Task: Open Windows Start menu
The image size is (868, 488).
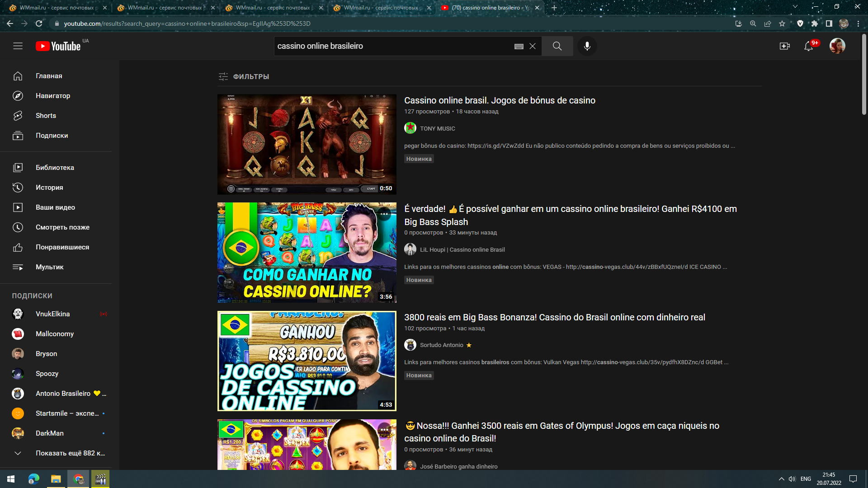Action: (11, 479)
